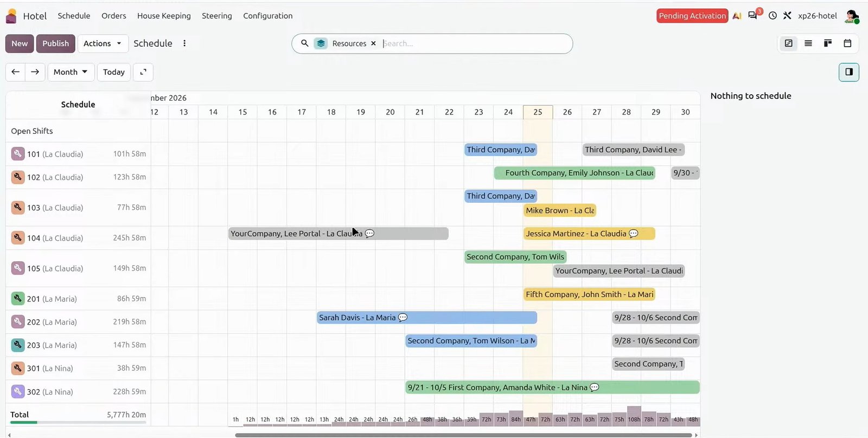Remove the Resources grouping filter
The width and height of the screenshot is (868, 438).
pyautogui.click(x=373, y=43)
